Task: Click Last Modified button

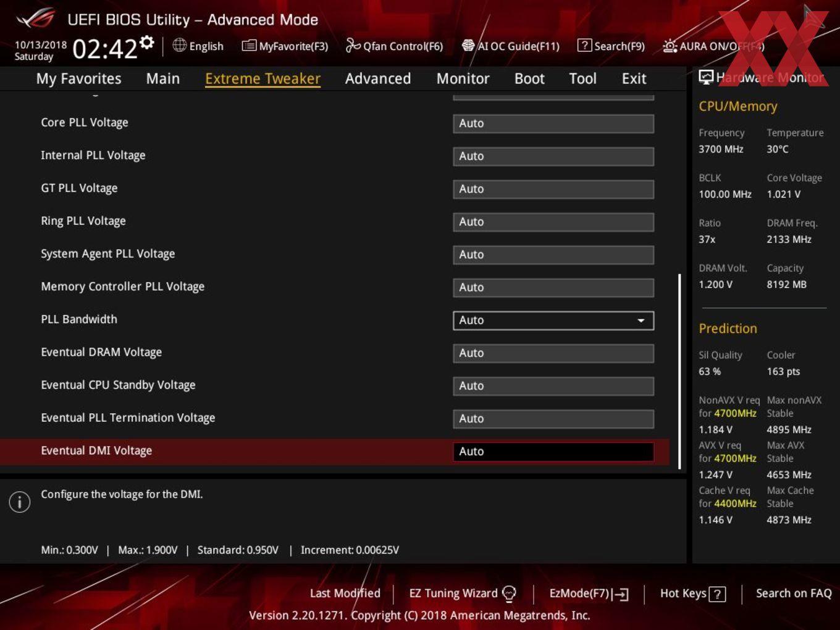Action: click(x=345, y=593)
